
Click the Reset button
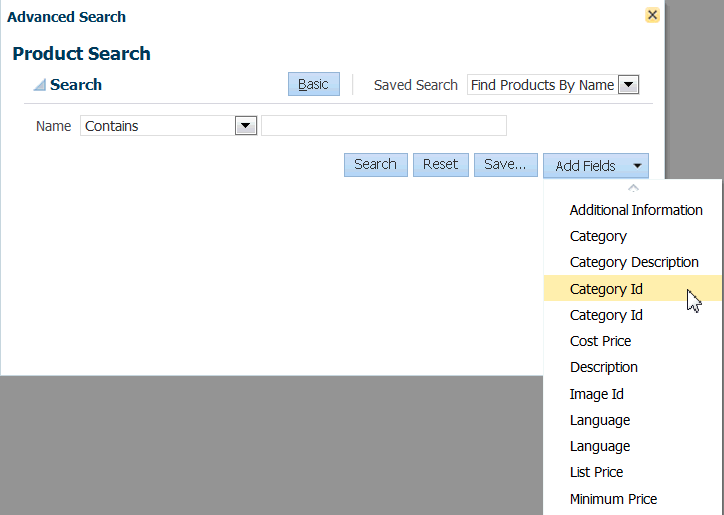tap(440, 165)
